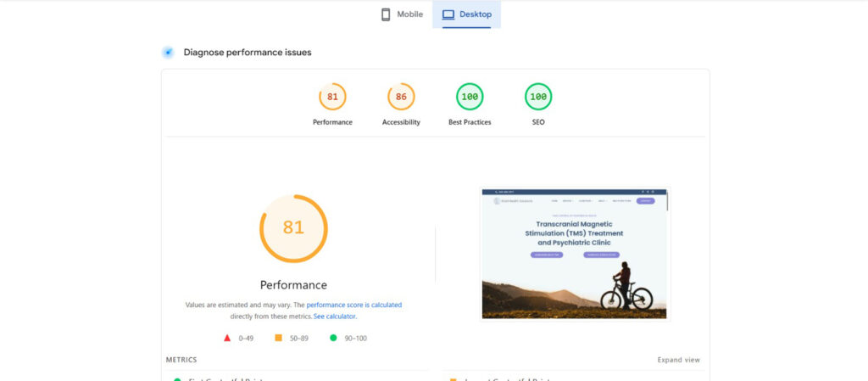
Task: Click the orange square 50–89 legend icon
Action: [x=278, y=338]
